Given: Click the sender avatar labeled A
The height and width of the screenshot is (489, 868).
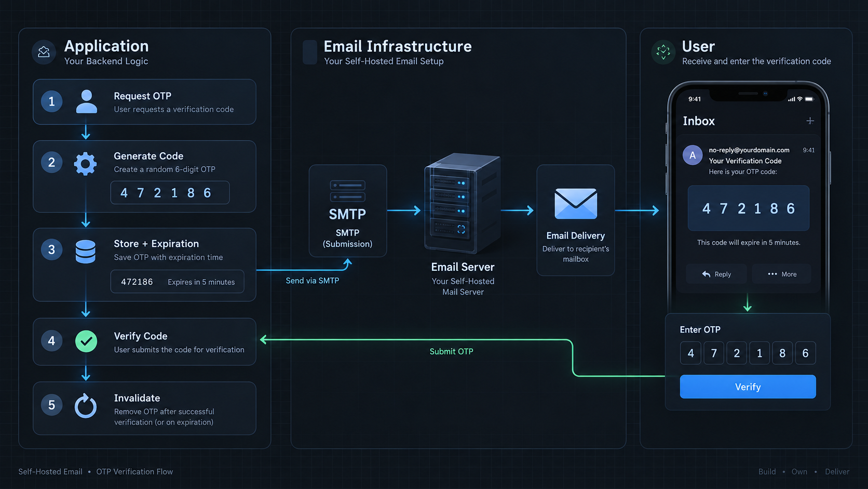Looking at the screenshot, I should tap(693, 155).
